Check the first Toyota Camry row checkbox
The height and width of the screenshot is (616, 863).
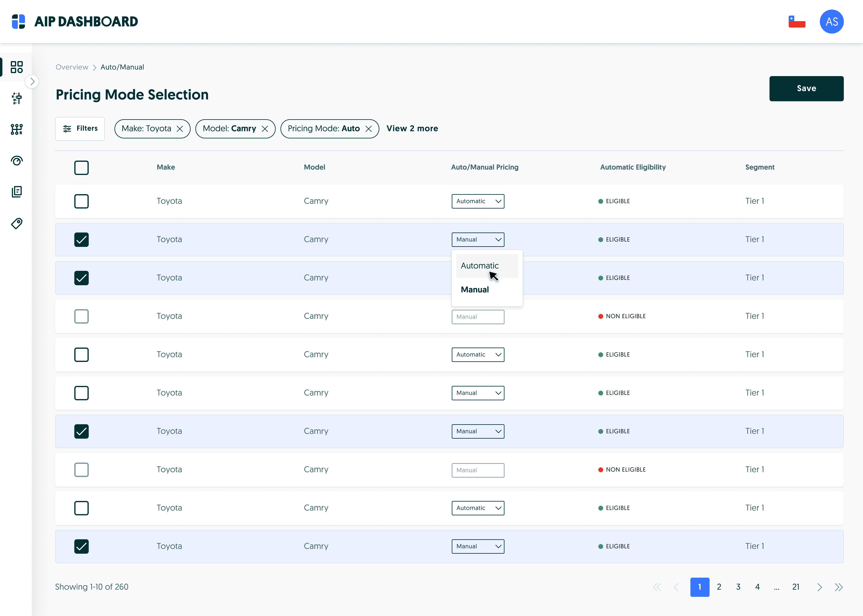[x=82, y=201]
